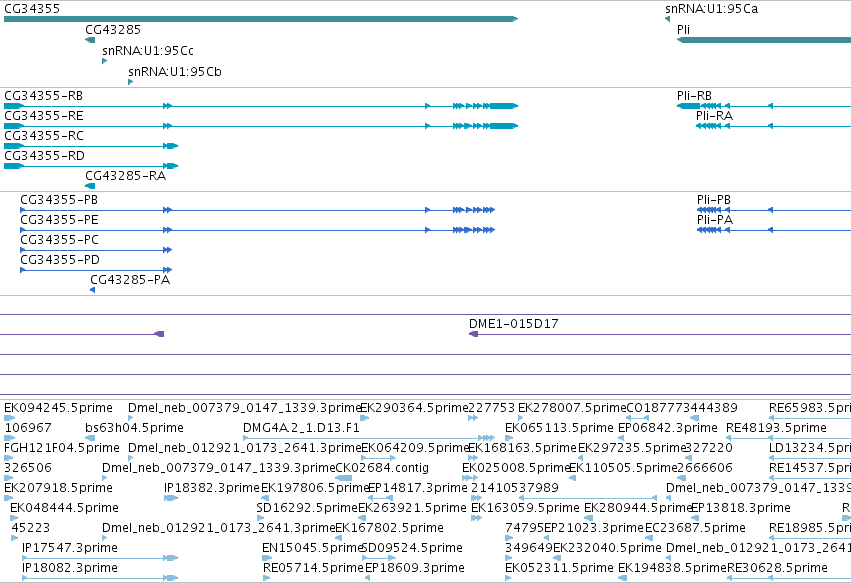The height and width of the screenshot is (583, 851).
Task: Select the EK278007.5prime label
Action: (572, 408)
